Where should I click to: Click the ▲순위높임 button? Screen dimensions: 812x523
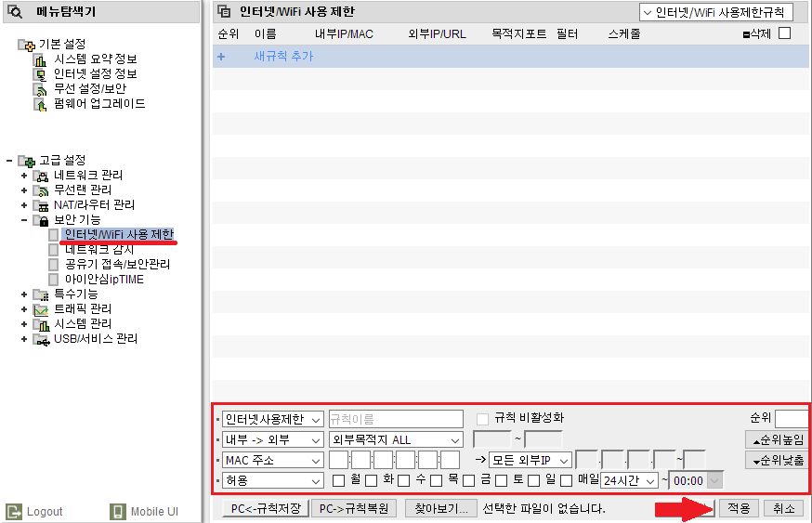pyautogui.click(x=779, y=440)
